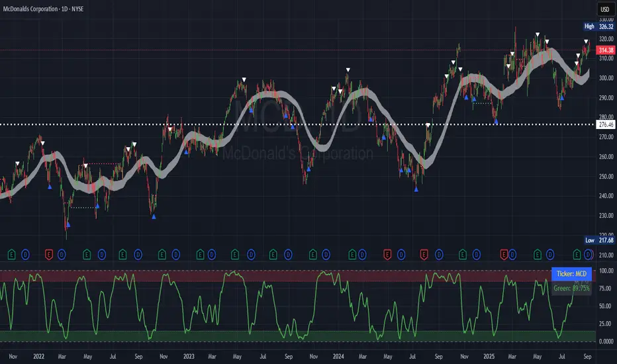Click the Low 217.68 price label
Screen dimensions: 617x364
coord(599,240)
